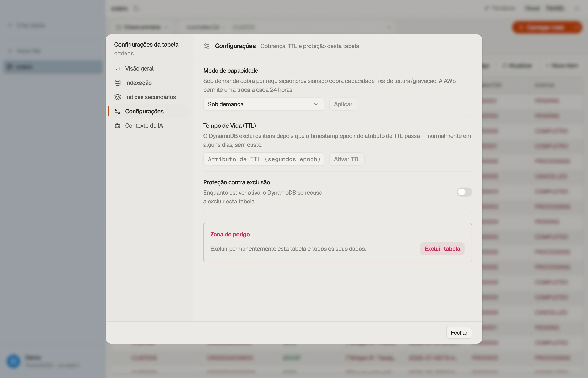Screen dimensions: 588x378
Task: Click the Aplicar button
Action: coord(343,104)
